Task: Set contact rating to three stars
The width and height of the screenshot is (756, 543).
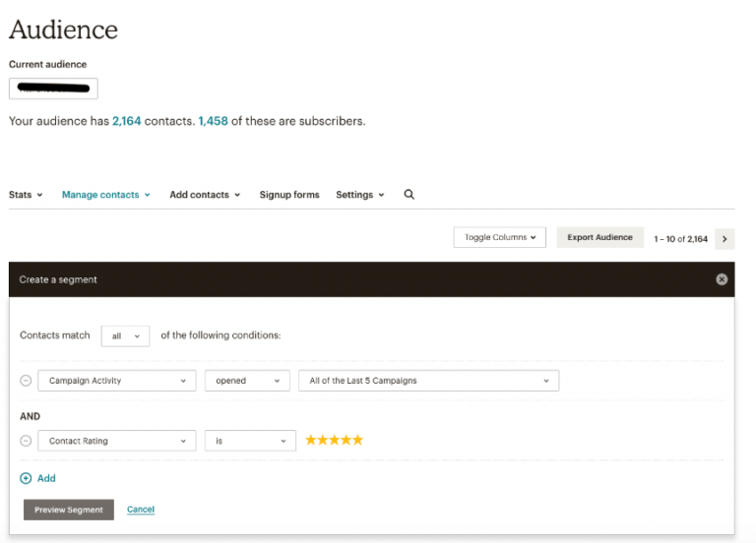Action: coord(334,440)
